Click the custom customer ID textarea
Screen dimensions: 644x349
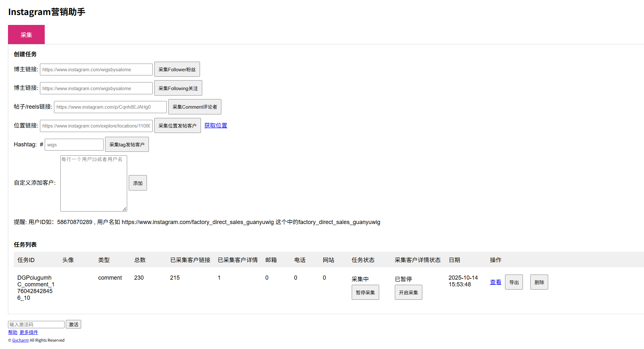tap(94, 183)
